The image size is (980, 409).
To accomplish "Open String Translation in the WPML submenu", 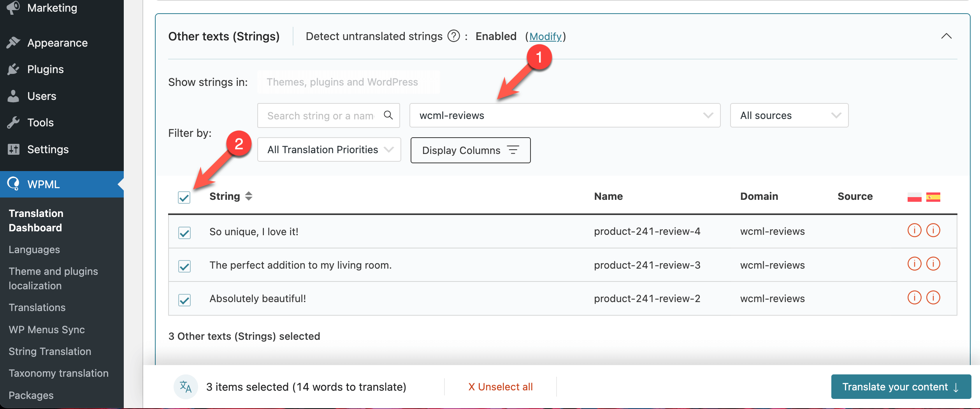I will click(x=50, y=351).
